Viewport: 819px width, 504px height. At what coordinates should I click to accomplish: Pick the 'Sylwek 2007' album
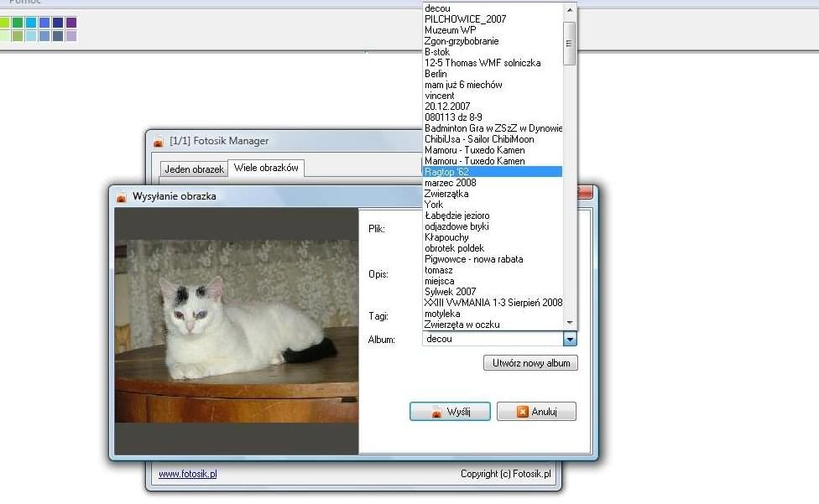(x=492, y=292)
